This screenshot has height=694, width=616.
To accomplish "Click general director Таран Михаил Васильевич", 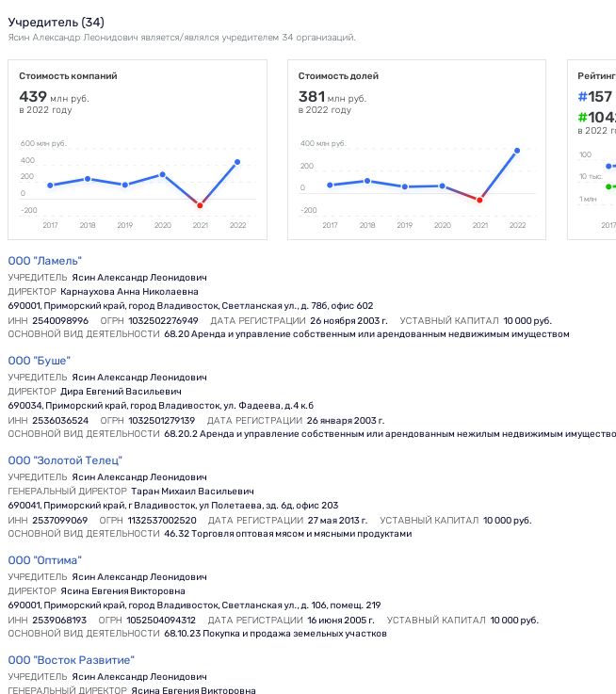I will [x=193, y=492].
